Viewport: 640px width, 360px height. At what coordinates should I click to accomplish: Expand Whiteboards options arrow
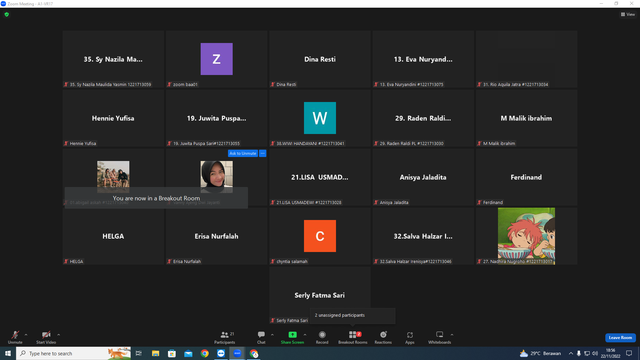[452, 335]
